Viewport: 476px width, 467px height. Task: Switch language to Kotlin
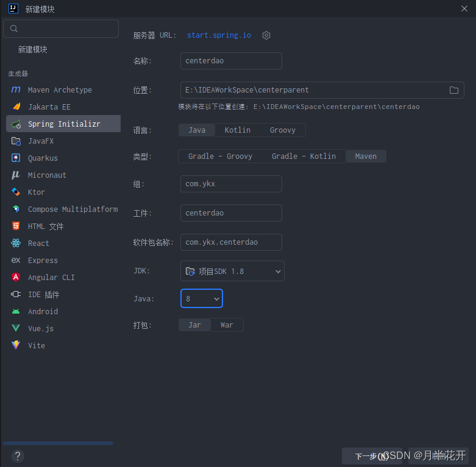click(x=237, y=130)
